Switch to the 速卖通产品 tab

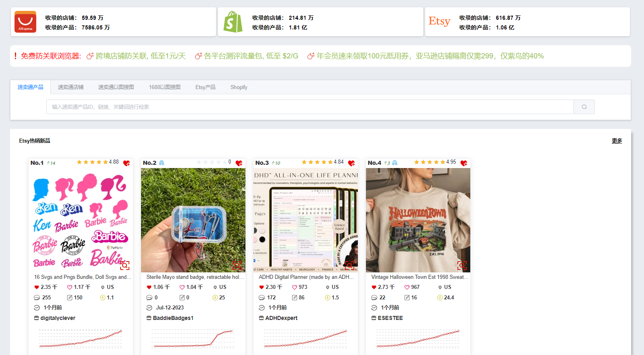[x=31, y=87]
